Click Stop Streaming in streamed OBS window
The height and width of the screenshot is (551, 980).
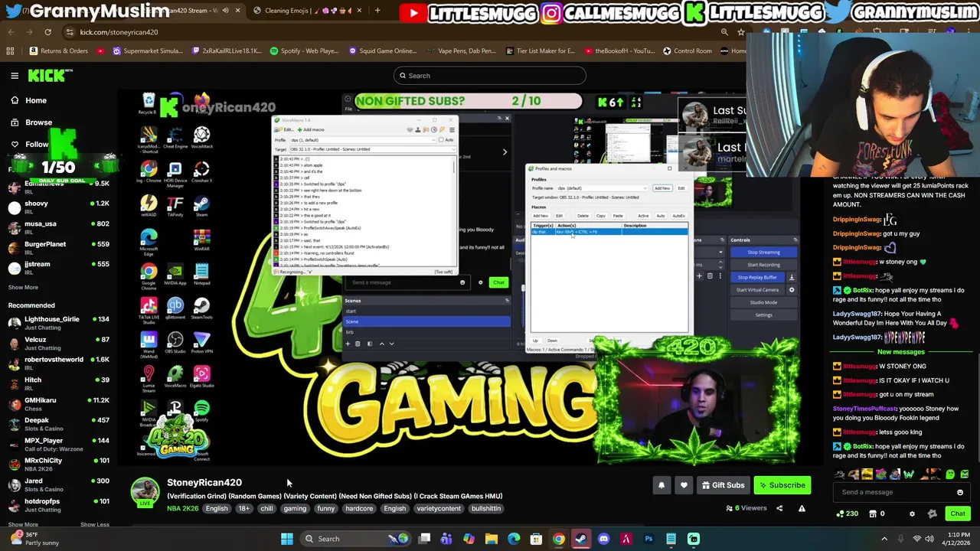click(x=763, y=252)
